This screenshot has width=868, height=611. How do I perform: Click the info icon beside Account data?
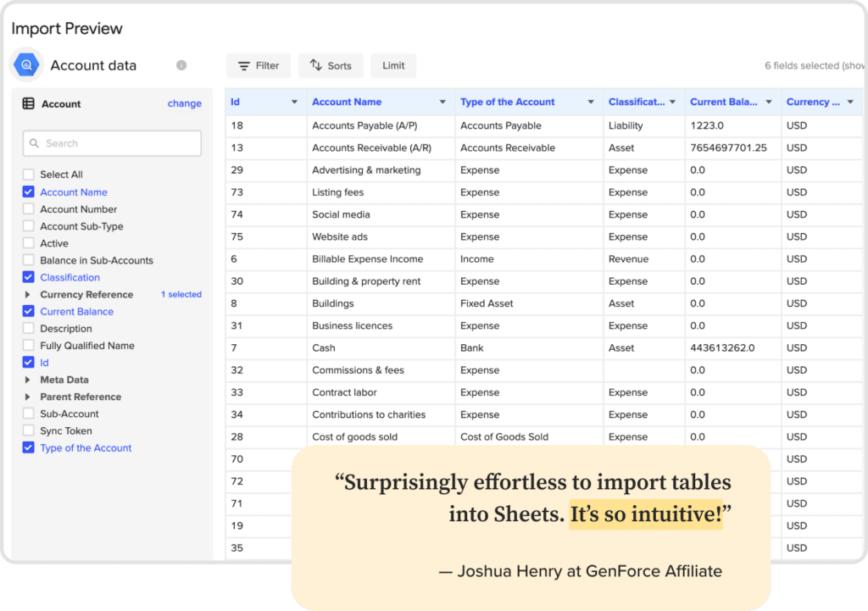coord(181,65)
